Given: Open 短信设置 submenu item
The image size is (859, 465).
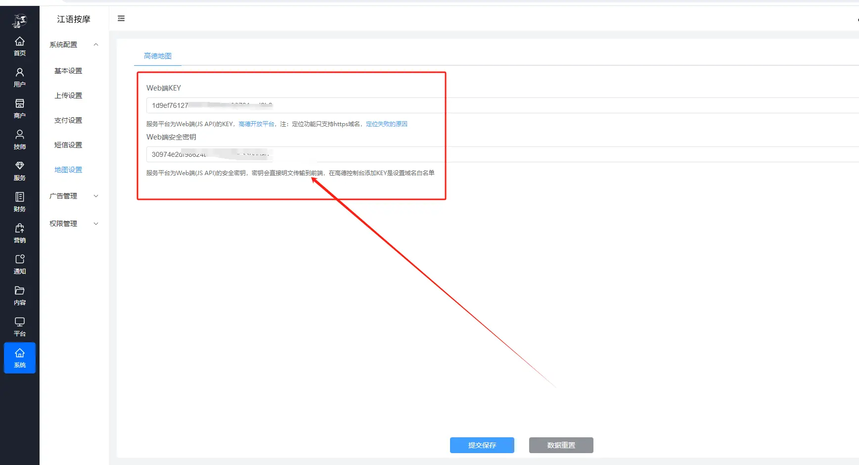Looking at the screenshot, I should pos(68,145).
